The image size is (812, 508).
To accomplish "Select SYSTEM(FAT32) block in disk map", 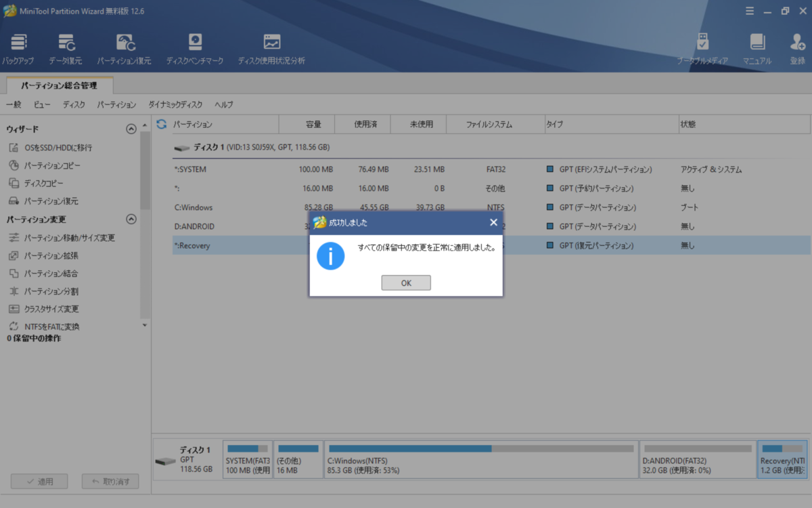I will (248, 459).
